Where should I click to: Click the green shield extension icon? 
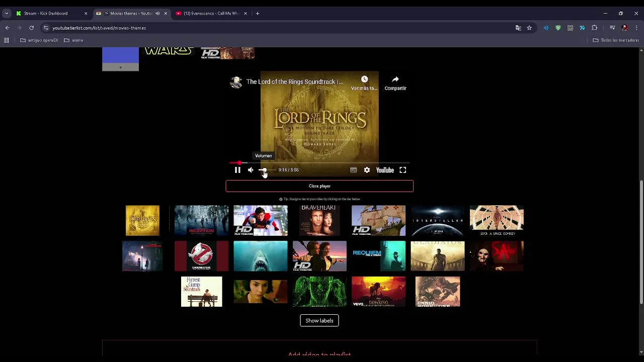click(x=558, y=28)
